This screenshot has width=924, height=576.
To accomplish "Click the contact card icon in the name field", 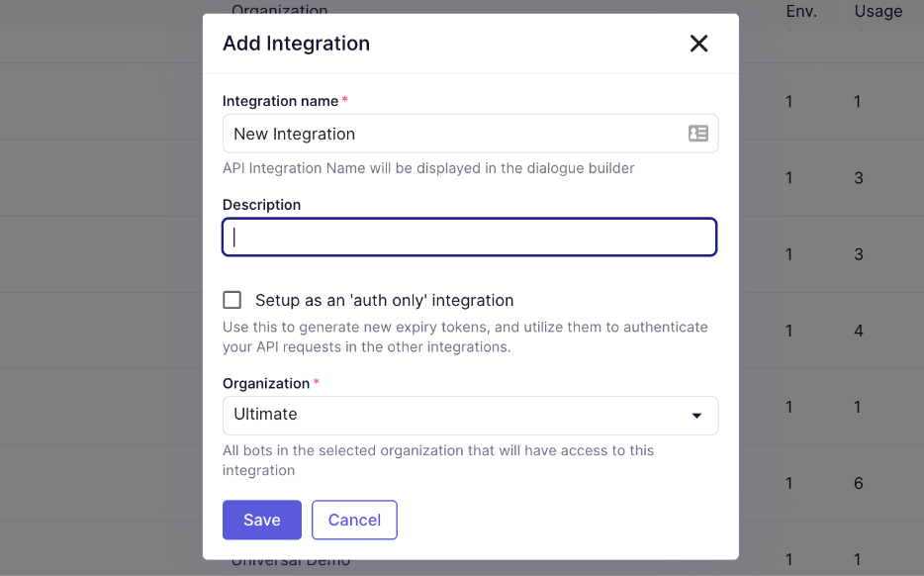I will pyautogui.click(x=698, y=133).
